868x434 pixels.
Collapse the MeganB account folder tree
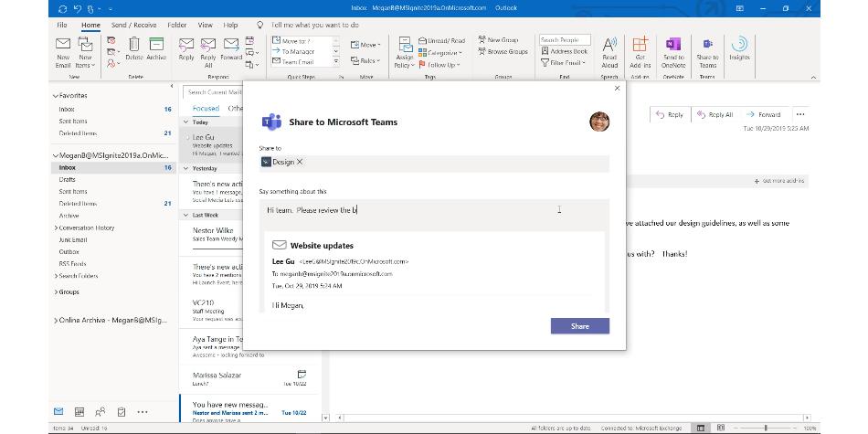coord(56,155)
